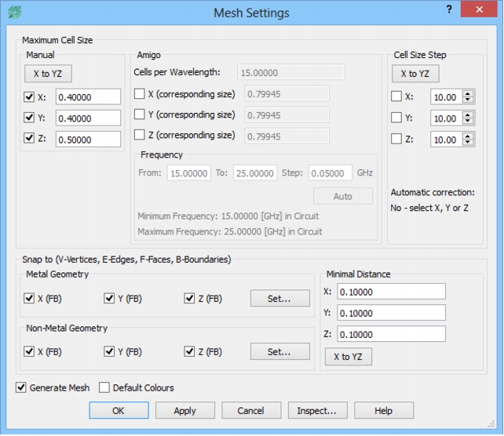Toggle Non-Metal Geometry X (FB) snap
The image size is (504, 436).
pos(29,351)
